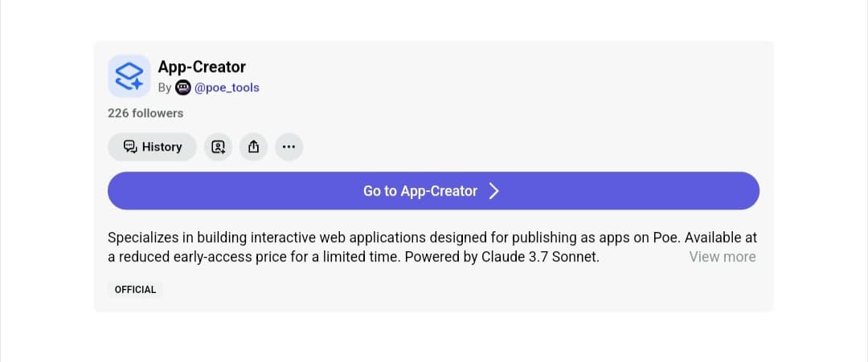This screenshot has width=868, height=362.
Task: Share the App-Creator bot
Action: 253,147
